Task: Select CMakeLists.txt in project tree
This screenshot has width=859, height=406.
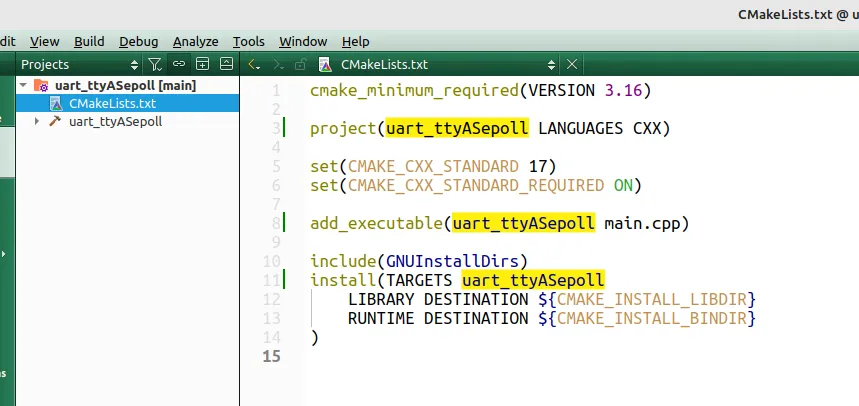Action: 112,104
